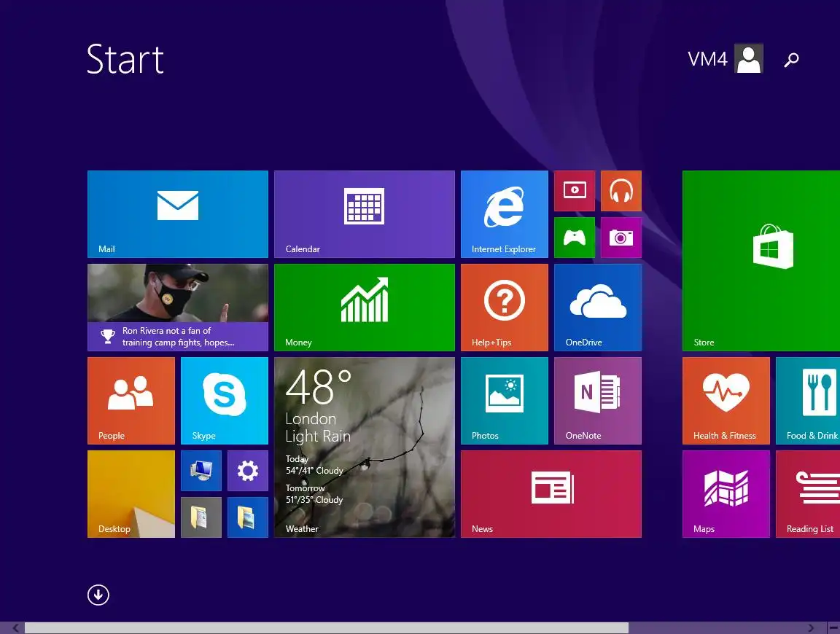Click the zoom-out minus button
Screen dimensions: 840x634
pos(833,628)
